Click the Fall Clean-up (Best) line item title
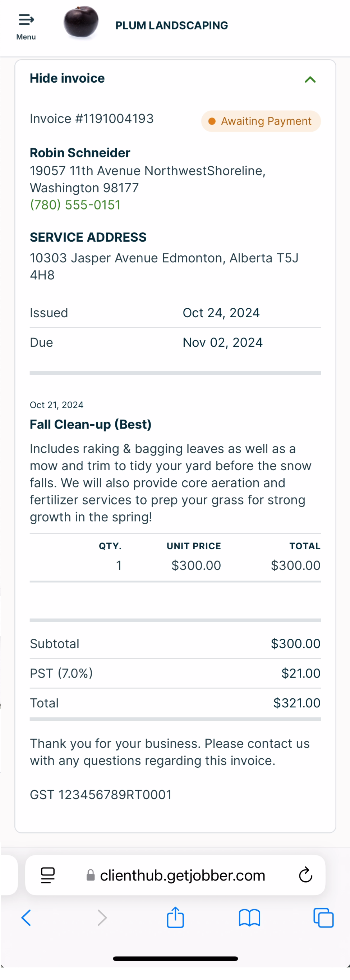Image resolution: width=350 pixels, height=980 pixels. 91,425
